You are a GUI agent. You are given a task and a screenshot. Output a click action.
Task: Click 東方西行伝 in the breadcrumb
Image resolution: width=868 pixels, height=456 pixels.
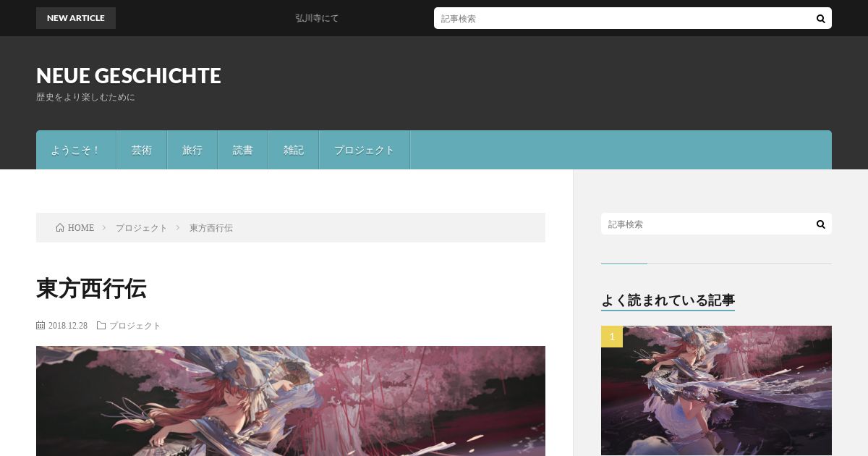tap(211, 227)
